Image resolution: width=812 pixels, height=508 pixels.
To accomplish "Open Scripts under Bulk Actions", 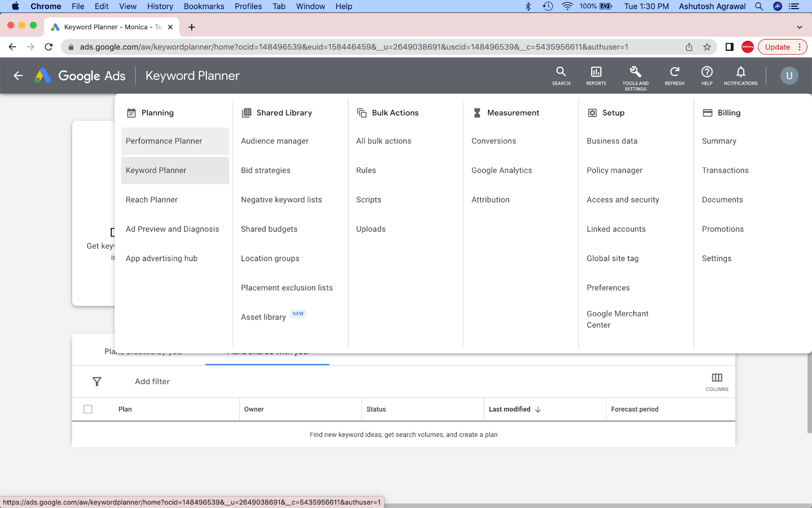I will click(368, 200).
